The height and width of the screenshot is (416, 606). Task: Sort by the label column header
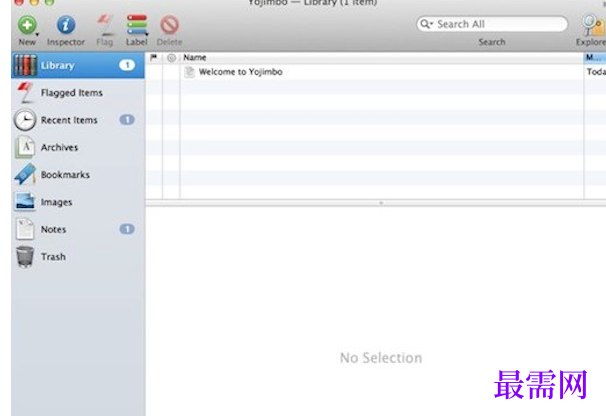(x=171, y=58)
